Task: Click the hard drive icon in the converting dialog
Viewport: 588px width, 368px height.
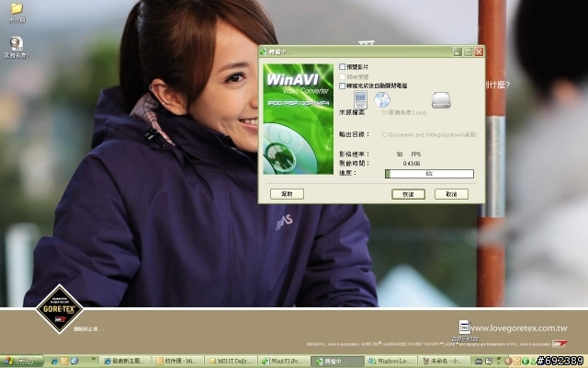Action: 441,100
